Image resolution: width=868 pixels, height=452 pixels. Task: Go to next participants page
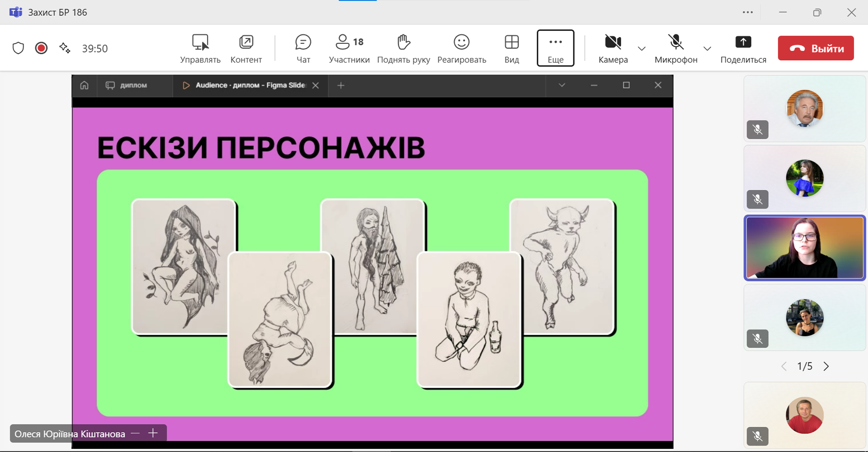point(826,366)
